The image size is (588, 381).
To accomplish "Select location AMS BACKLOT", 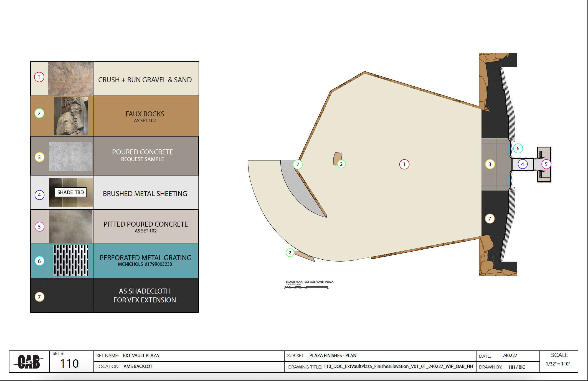I will (138, 366).
